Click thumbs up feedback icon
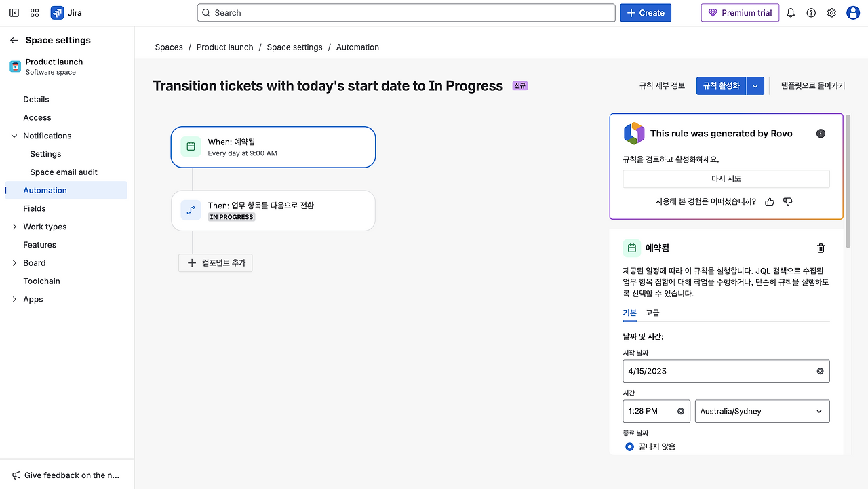The height and width of the screenshot is (489, 868). pyautogui.click(x=770, y=201)
